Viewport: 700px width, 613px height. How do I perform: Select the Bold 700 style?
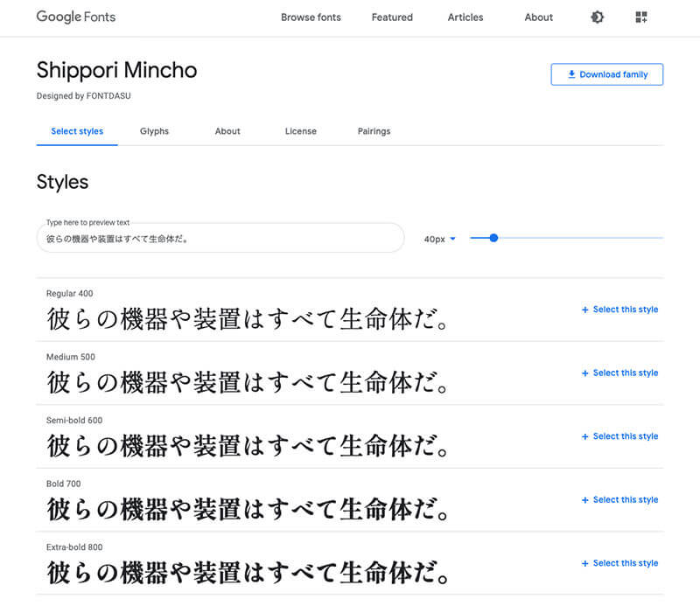[x=619, y=499]
